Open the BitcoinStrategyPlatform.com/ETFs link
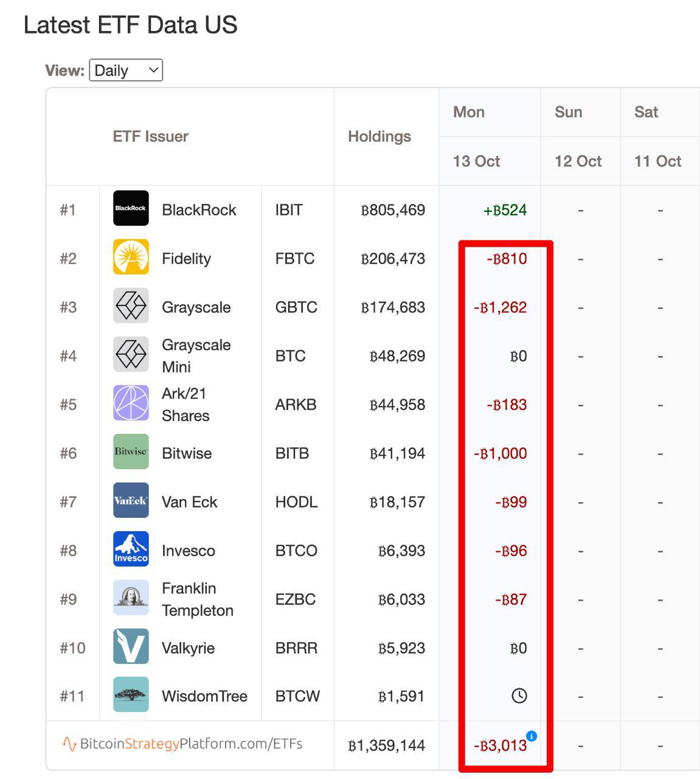Image resolution: width=700 pixels, height=779 pixels. pyautogui.click(x=182, y=744)
